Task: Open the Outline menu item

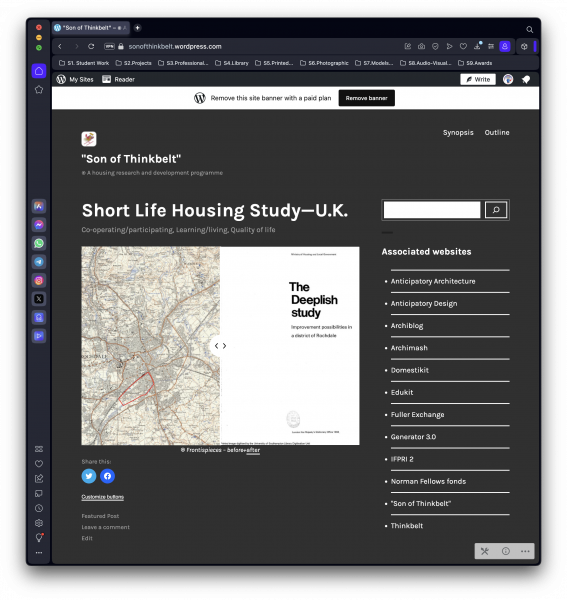Action: pos(497,132)
